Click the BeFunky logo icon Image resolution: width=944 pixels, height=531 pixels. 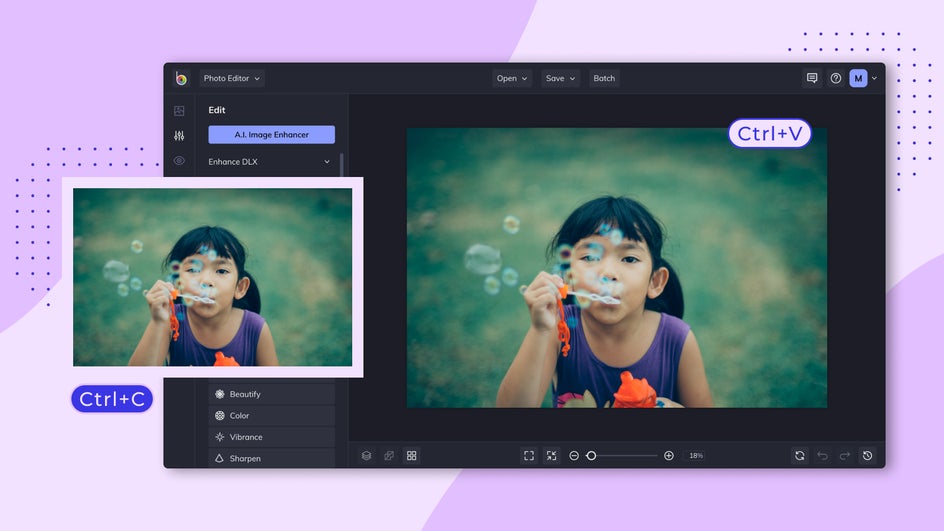(x=181, y=78)
